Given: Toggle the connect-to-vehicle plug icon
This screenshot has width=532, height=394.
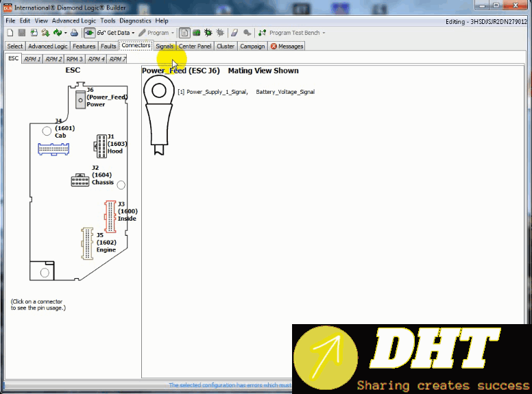Looking at the screenshot, I should coord(89,33).
